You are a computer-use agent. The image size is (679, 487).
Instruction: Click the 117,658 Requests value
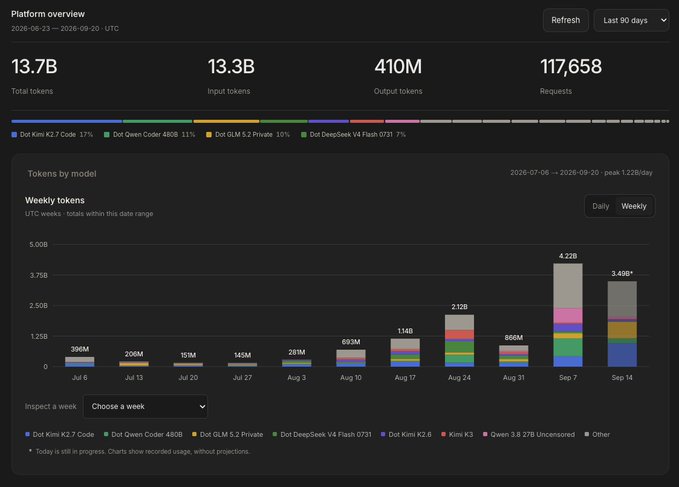[571, 67]
